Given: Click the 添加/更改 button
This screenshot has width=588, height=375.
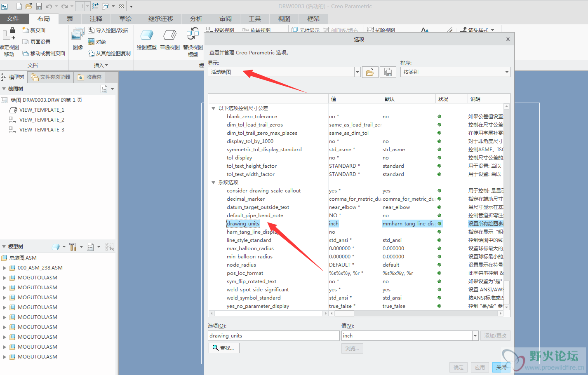Looking at the screenshot, I should point(495,336).
